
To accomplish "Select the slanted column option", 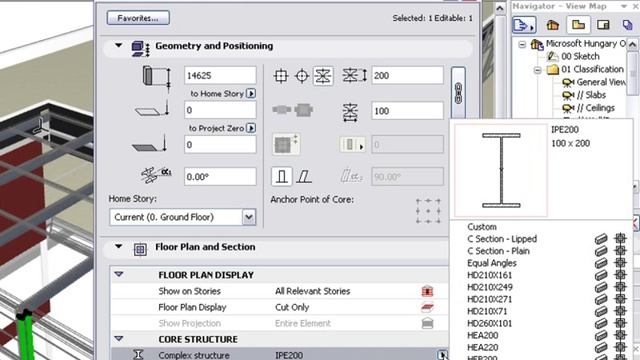I will click(x=304, y=177).
